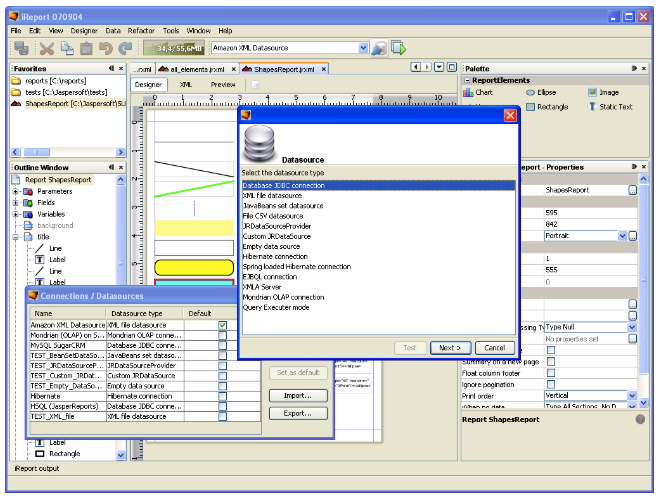Check Default box for MySQL SugarCRM row
This screenshot has height=498, width=658.
222,345
